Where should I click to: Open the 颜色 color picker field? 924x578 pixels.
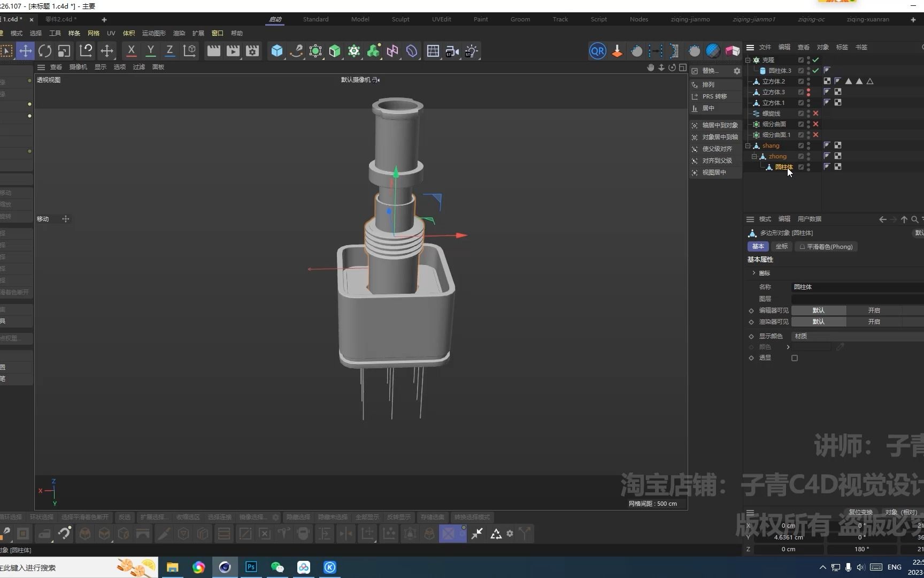click(x=810, y=347)
